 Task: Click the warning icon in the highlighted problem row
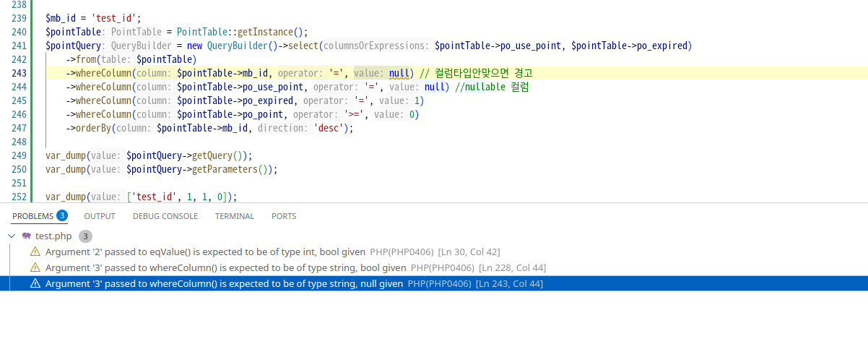35,283
